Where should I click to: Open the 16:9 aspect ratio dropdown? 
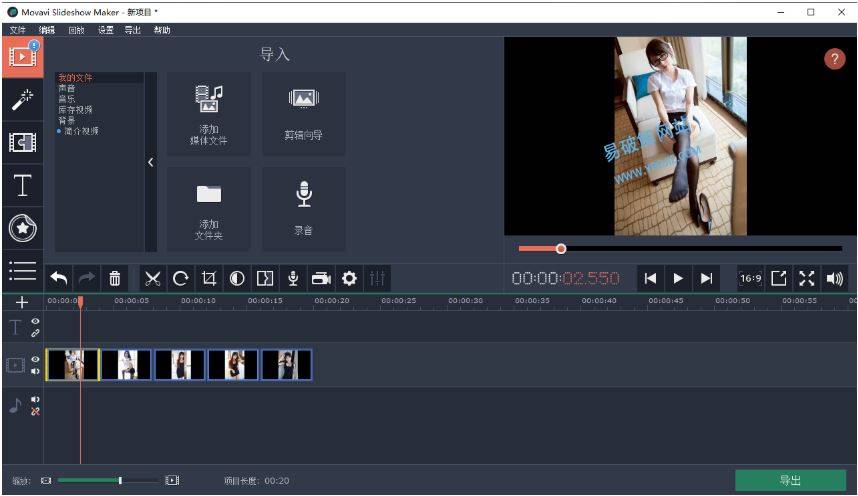(x=751, y=279)
